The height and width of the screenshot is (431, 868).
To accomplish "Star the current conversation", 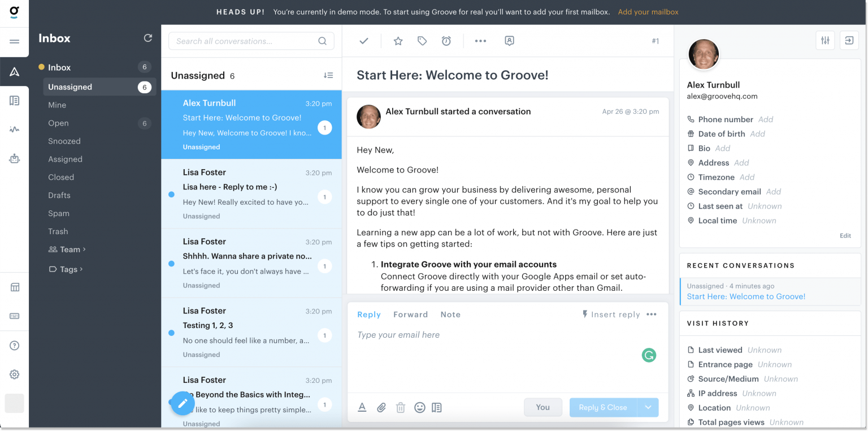I will pyautogui.click(x=398, y=40).
